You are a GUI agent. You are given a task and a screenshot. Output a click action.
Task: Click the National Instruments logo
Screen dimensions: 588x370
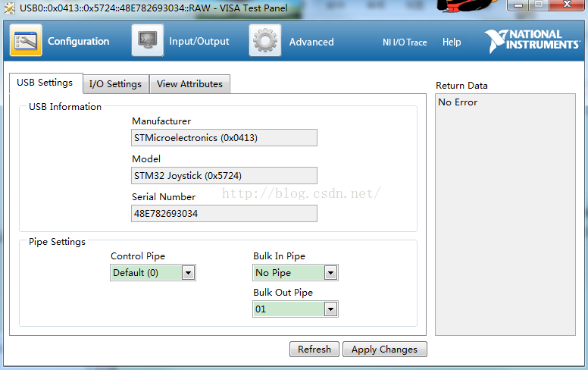point(532,41)
